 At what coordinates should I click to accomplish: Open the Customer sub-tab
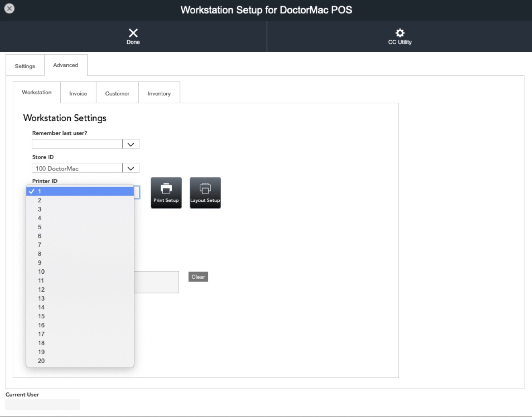[x=117, y=94]
